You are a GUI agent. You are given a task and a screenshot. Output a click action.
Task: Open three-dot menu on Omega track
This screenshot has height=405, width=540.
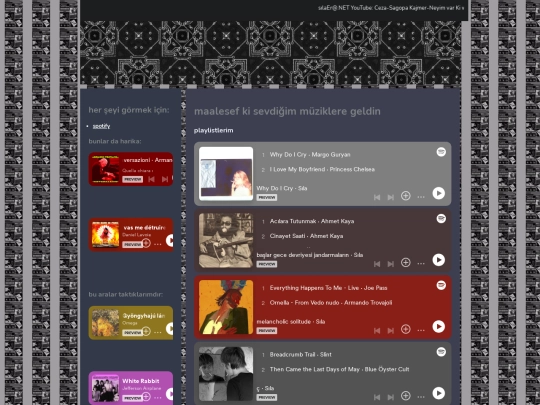click(x=157, y=332)
